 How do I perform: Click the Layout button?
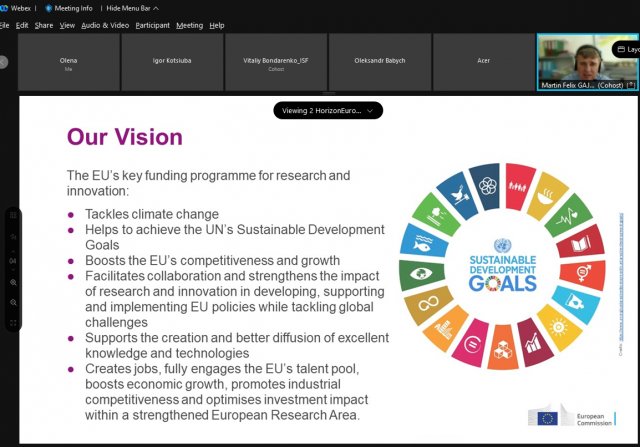click(627, 49)
